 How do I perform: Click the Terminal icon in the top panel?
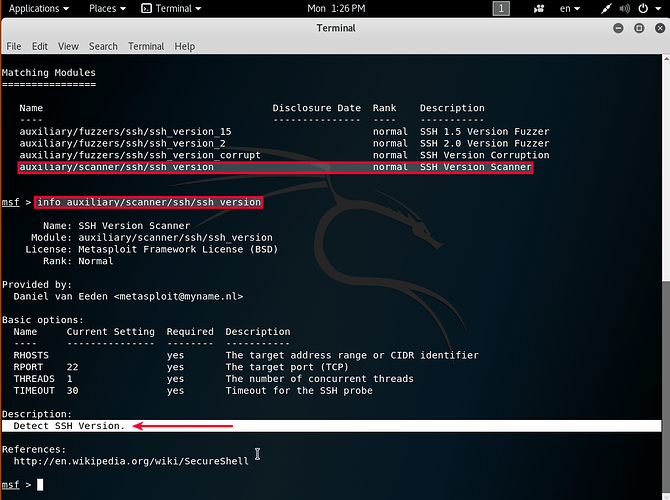[146, 8]
